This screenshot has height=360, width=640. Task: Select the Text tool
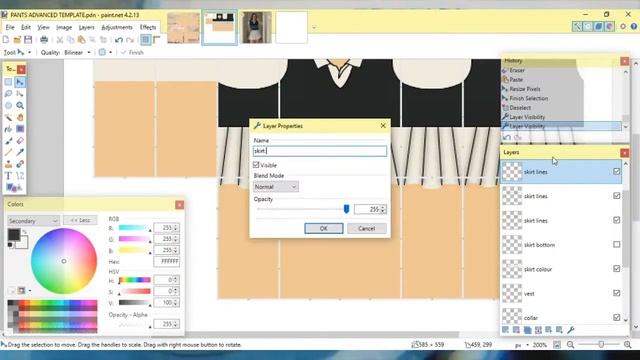(x=8, y=176)
